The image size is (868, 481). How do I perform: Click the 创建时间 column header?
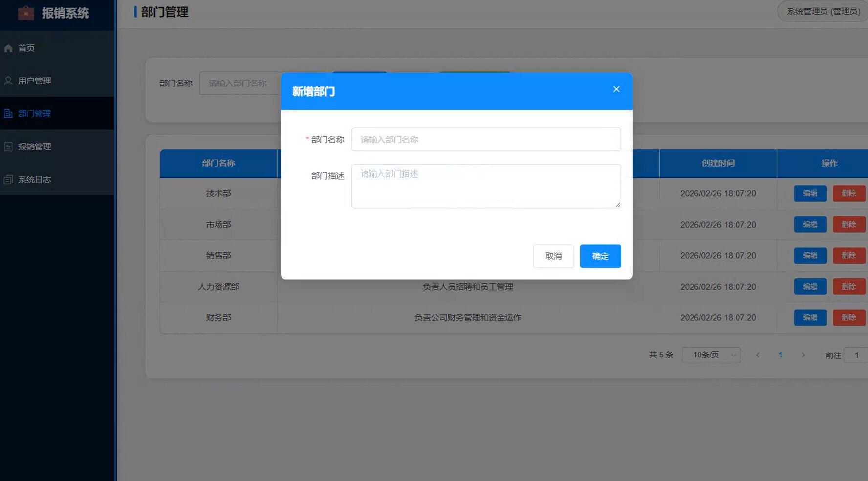point(718,163)
